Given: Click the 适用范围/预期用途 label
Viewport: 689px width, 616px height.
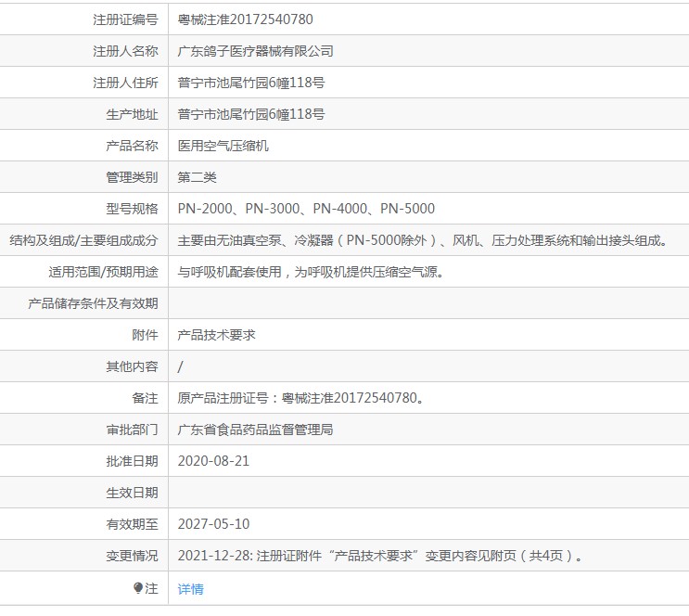Looking at the screenshot, I should coord(103,272).
